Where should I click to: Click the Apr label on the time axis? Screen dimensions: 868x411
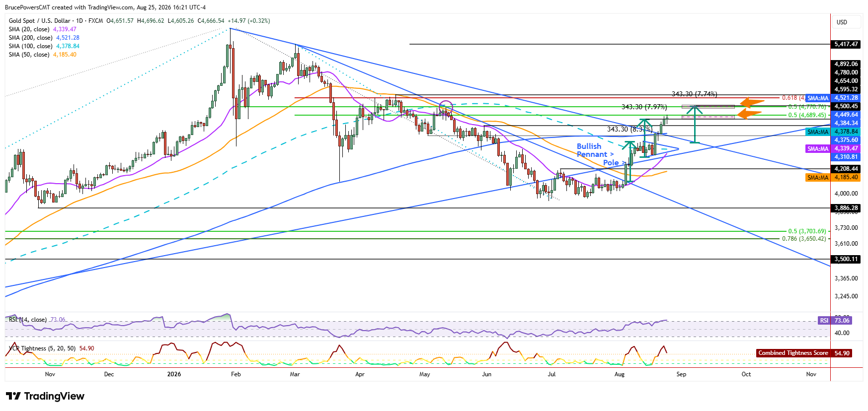pos(360,374)
